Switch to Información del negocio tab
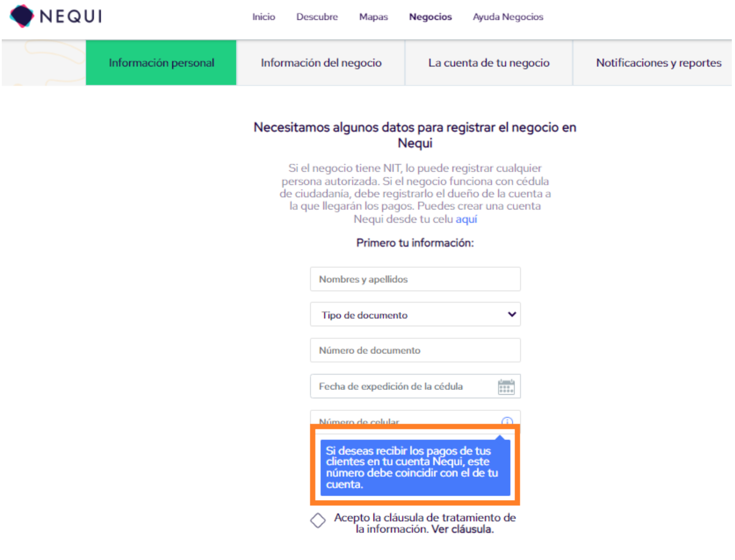This screenshot has height=560, width=735. (x=321, y=62)
